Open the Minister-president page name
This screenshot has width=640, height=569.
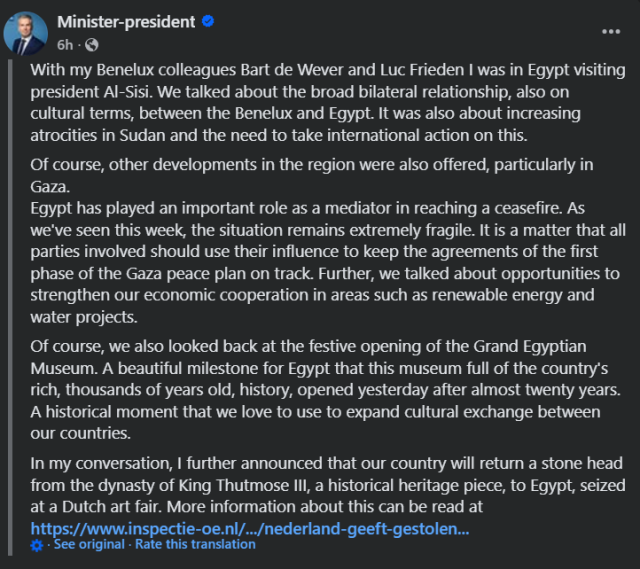coord(127,22)
